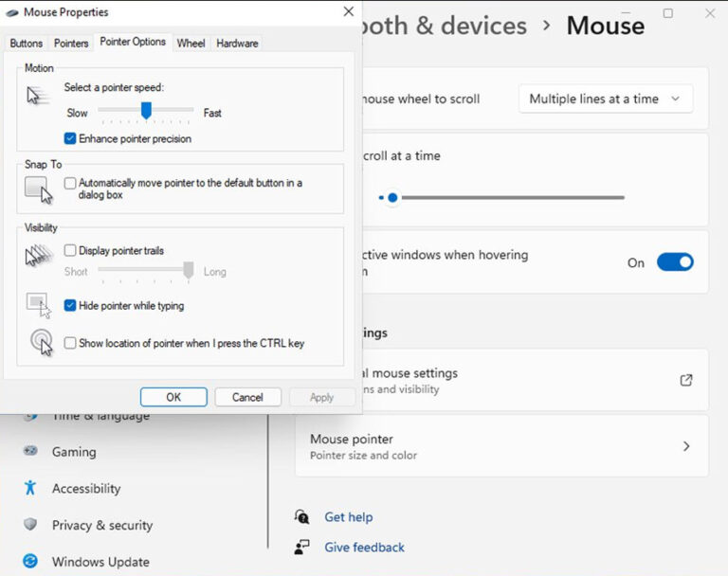Click the external link icon for mouse settings
Screen dimensions: 728x576
(686, 380)
